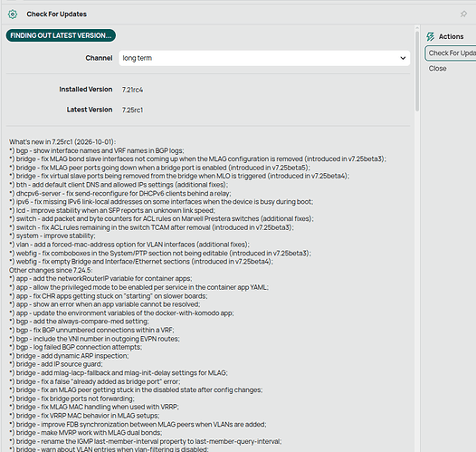The width and height of the screenshot is (476, 452).
Task: Click the "app - add the networkRouterIP variable" line
Action: 100,279
